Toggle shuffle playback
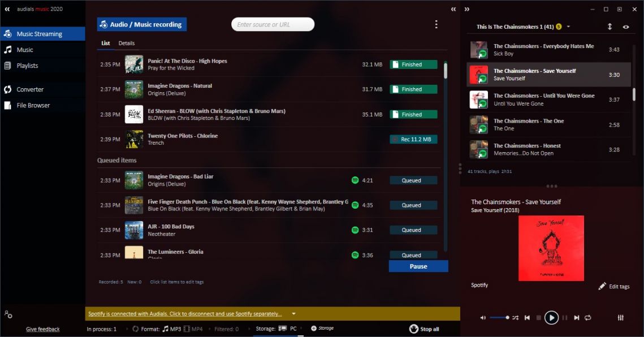This screenshot has height=337, width=644. pos(516,318)
